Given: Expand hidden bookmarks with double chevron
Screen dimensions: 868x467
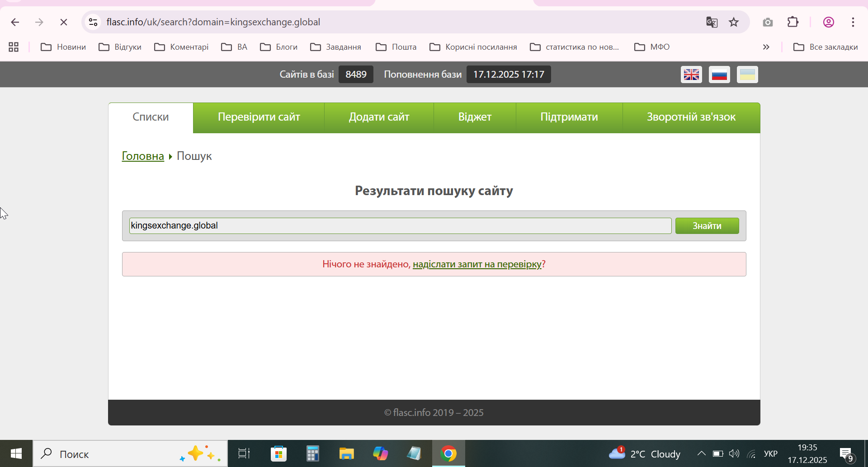Looking at the screenshot, I should (766, 47).
